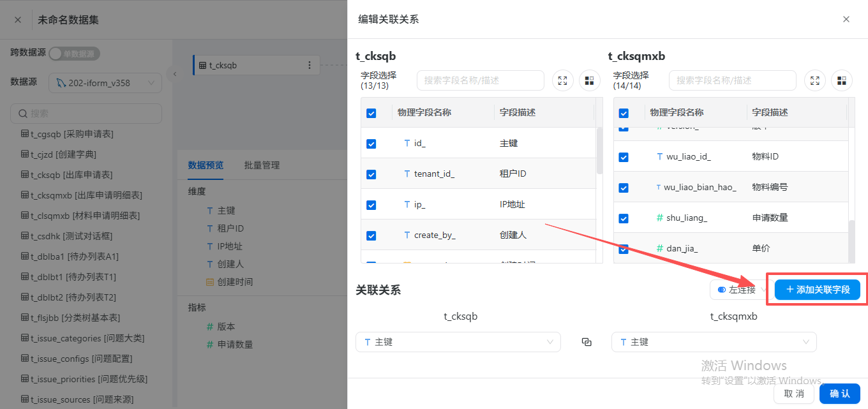Select t_dblbt2 [待办列表T2] in the table list
Viewport: 868px width, 409px height.
(x=68, y=297)
